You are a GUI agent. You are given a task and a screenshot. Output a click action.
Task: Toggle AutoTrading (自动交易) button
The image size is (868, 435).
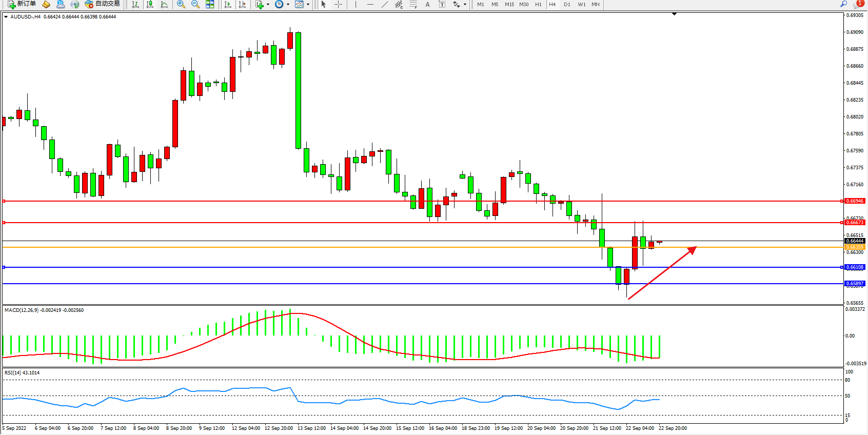coord(102,4)
